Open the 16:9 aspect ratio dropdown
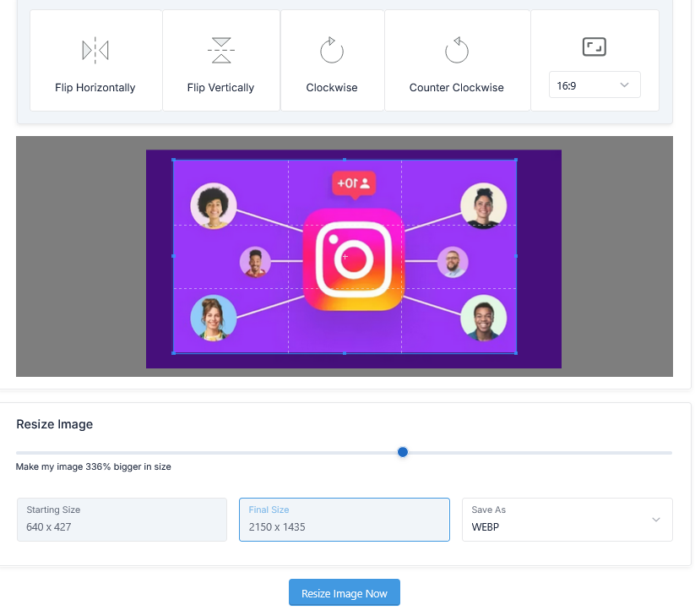Viewport: 695px width, 616px height. pos(595,84)
